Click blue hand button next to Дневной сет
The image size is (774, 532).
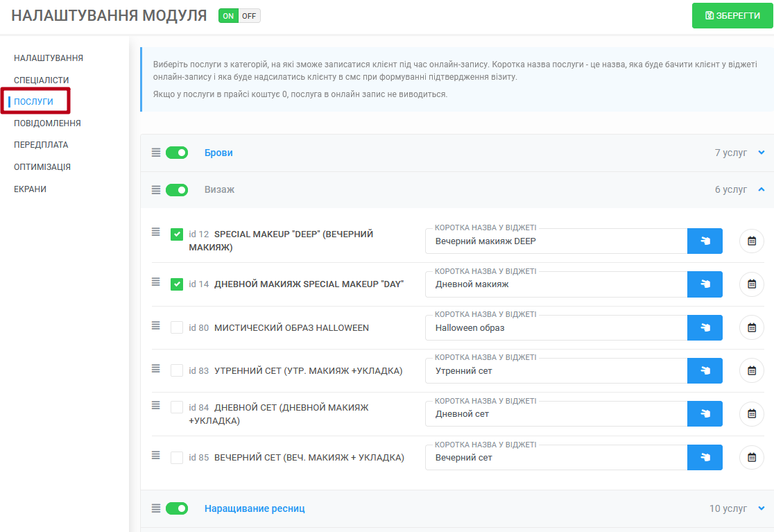click(705, 413)
